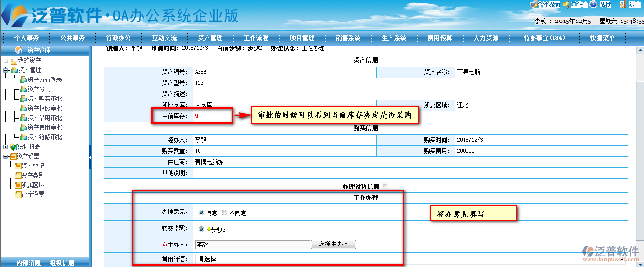Screen dimensions: 644x267
Task: Click the 工作台 flag icon
Action: (566, 4)
